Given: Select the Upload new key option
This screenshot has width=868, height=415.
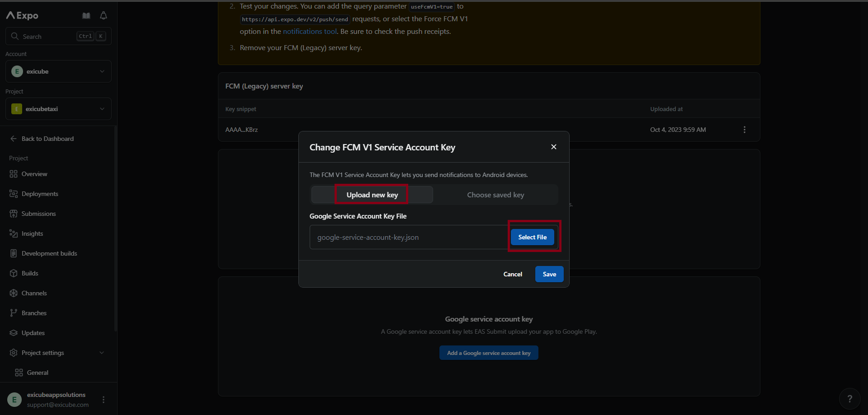Looking at the screenshot, I should [372, 195].
